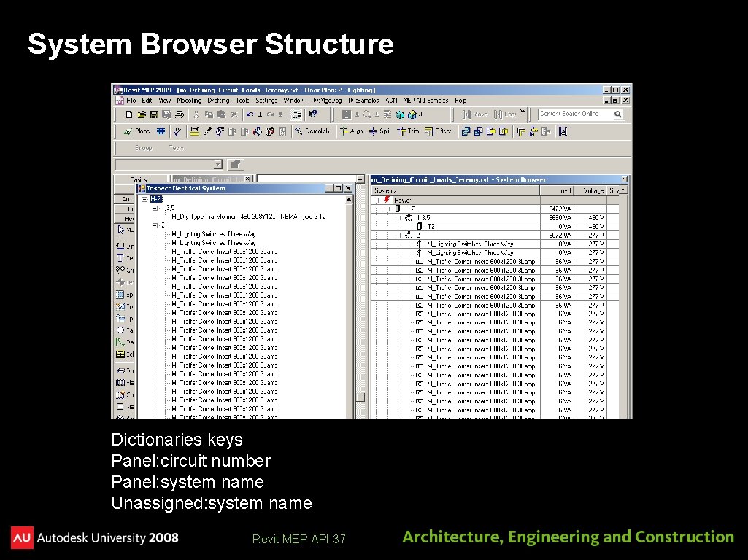Click the What's This help pointer icon
The width and height of the screenshot is (748, 560).
(312, 114)
